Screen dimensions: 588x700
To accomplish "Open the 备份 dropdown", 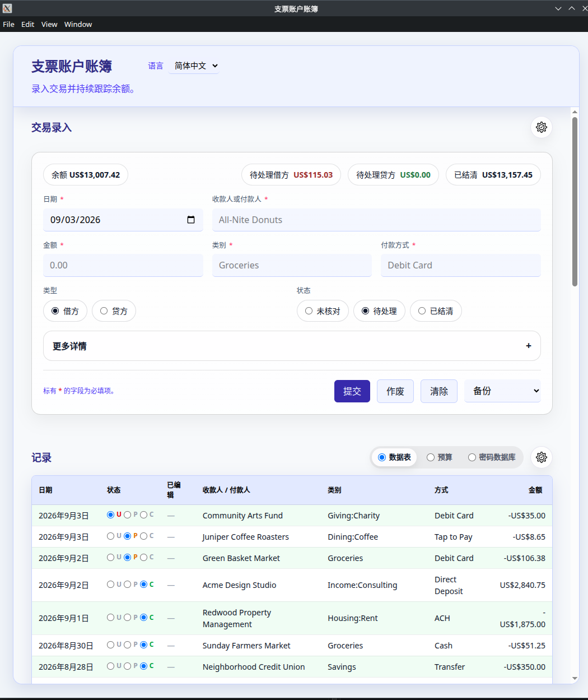I will coord(503,391).
